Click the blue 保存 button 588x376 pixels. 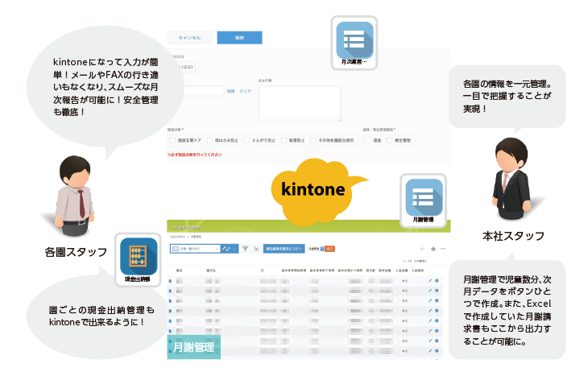click(x=239, y=38)
